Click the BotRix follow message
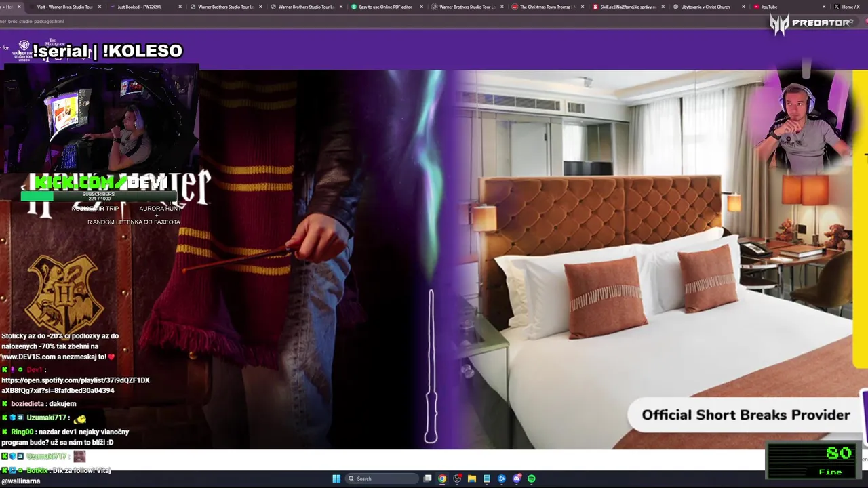 tap(56, 475)
